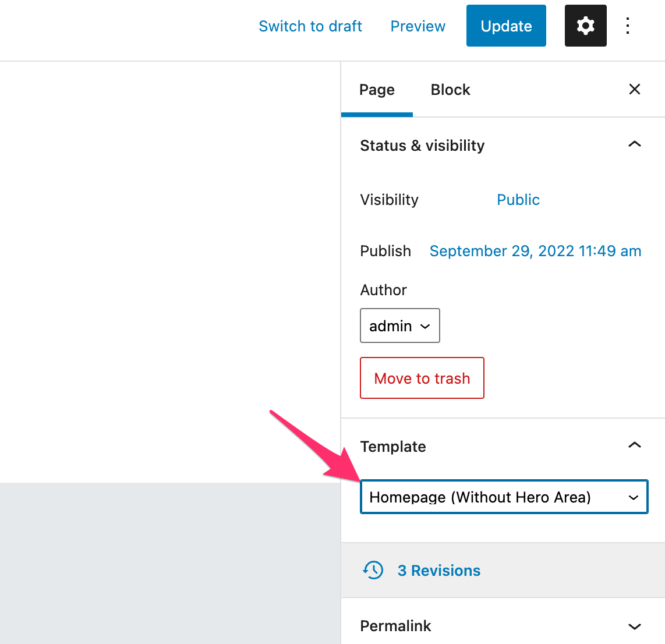Open the Author admin dropdown
The width and height of the screenshot is (665, 644).
(x=400, y=325)
